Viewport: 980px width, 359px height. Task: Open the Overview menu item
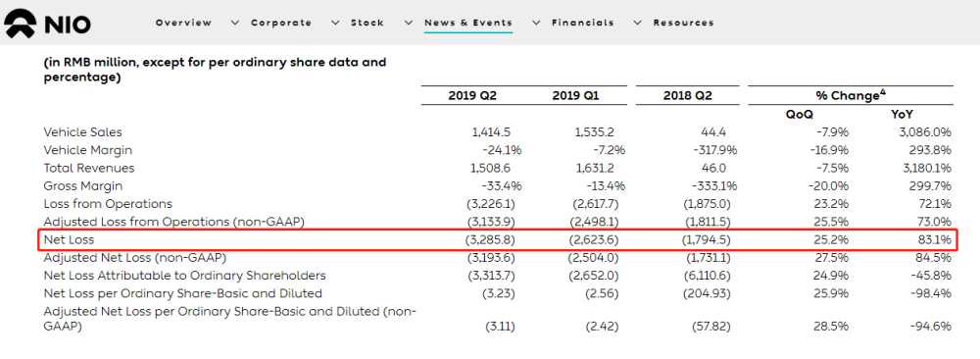[x=184, y=23]
